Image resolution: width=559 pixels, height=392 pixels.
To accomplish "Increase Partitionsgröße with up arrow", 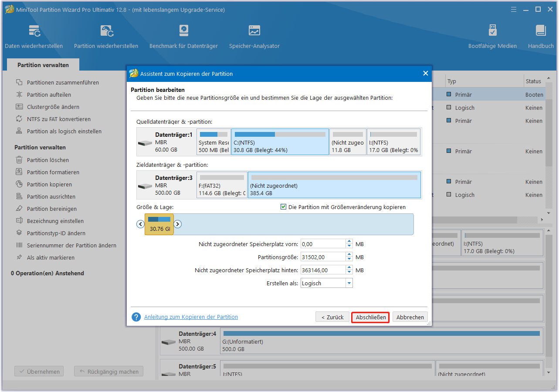I will click(x=349, y=255).
